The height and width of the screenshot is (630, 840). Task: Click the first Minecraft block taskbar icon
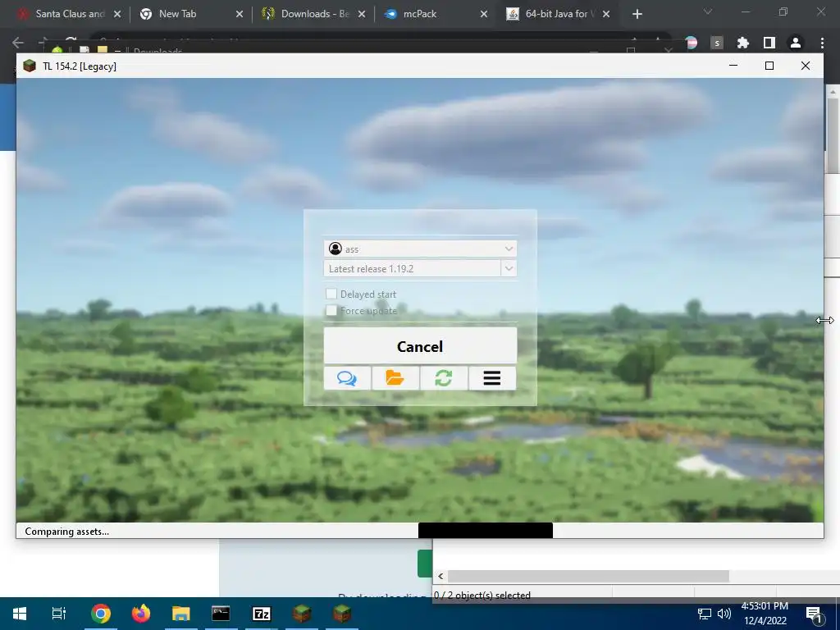pyautogui.click(x=302, y=614)
